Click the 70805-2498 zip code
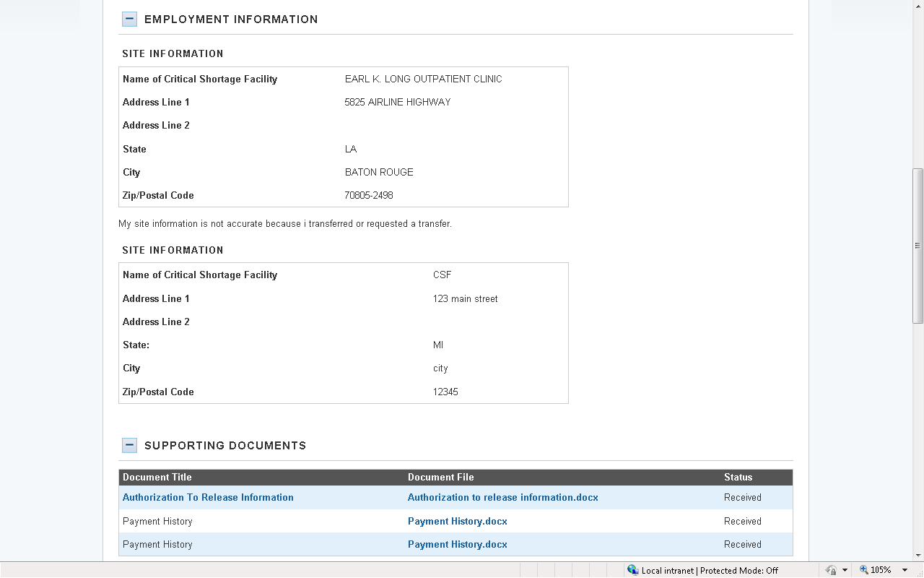The width and height of the screenshot is (924, 578). click(369, 196)
